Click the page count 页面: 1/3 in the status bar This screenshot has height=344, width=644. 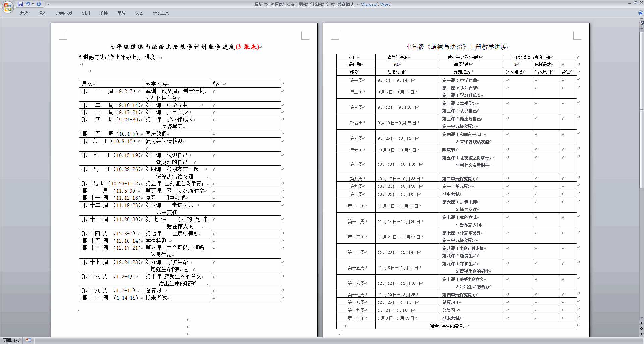coord(11,340)
